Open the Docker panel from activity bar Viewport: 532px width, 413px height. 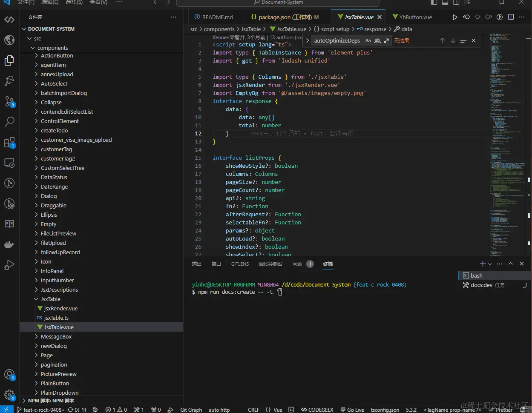tap(9, 244)
